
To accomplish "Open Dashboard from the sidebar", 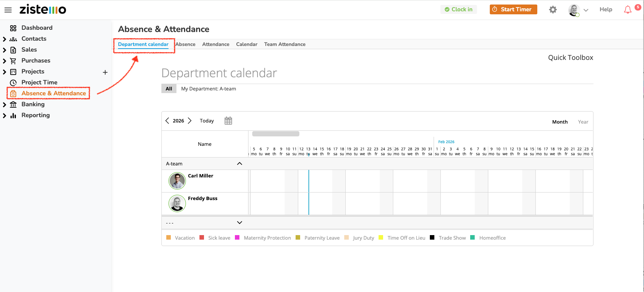I will [x=37, y=28].
